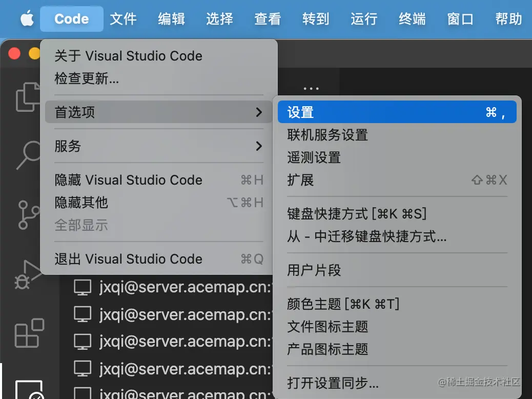Open the 终端 menu
This screenshot has height=399, width=532.
tap(412, 18)
